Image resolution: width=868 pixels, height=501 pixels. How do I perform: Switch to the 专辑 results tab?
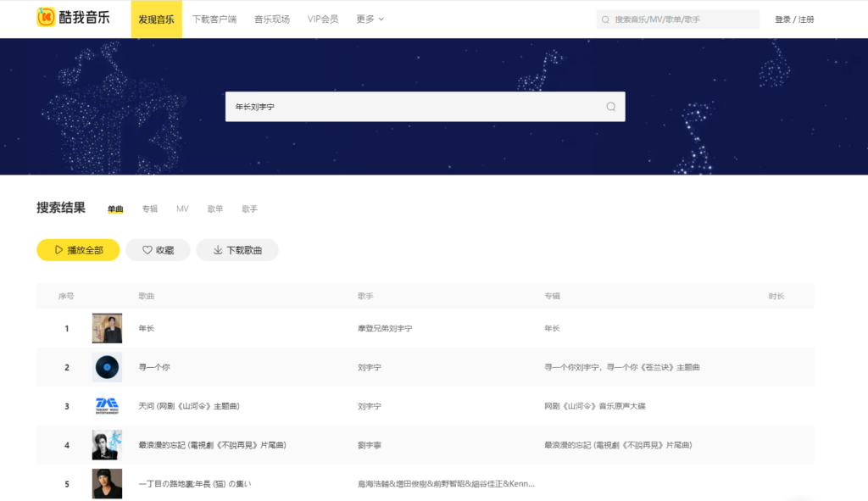pos(150,209)
